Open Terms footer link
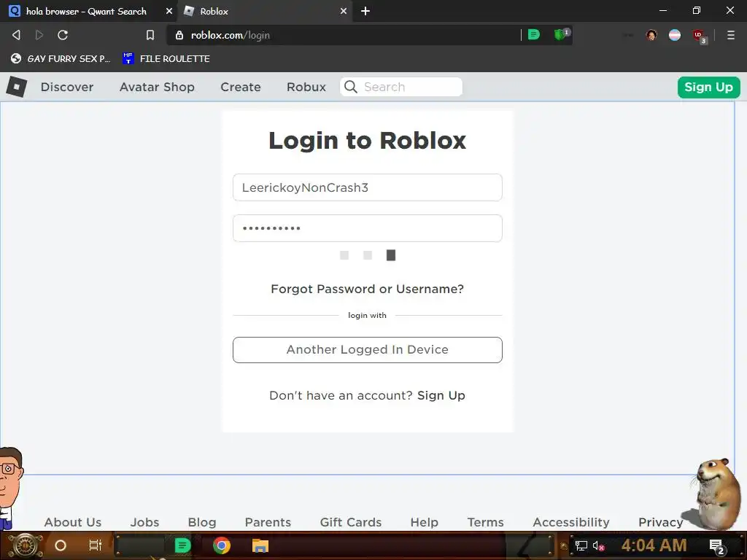This screenshot has height=560, width=747. tap(485, 522)
